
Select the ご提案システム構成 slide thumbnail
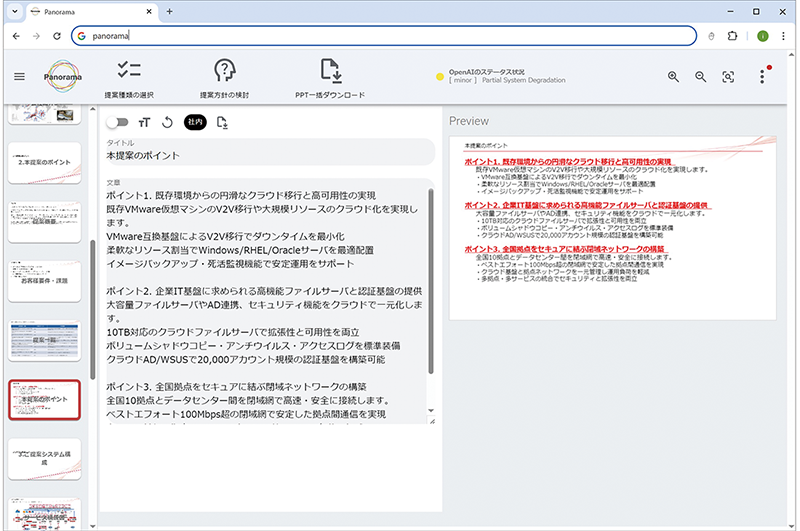pyautogui.click(x=46, y=459)
